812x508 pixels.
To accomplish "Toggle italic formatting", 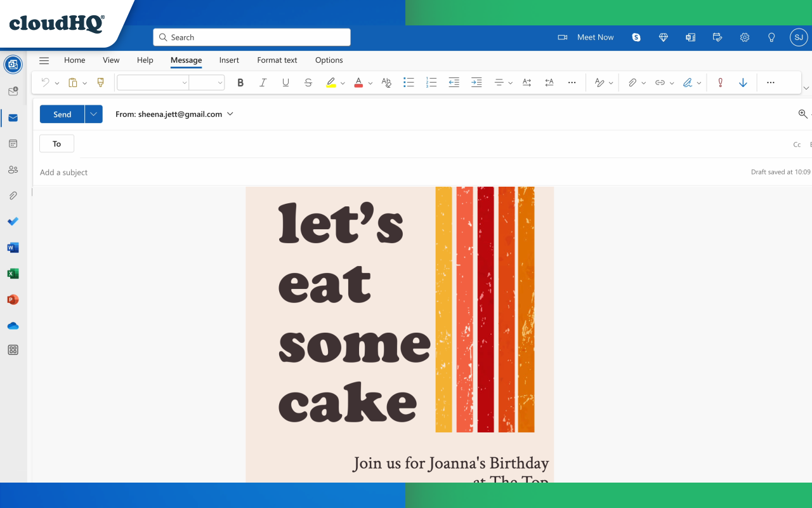I will pyautogui.click(x=263, y=82).
